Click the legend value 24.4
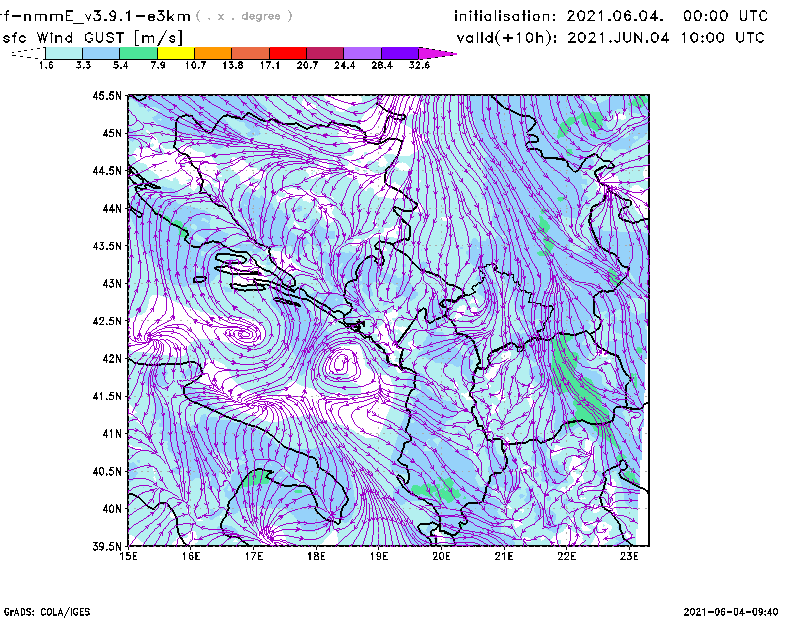800x618 pixels. pos(344,65)
